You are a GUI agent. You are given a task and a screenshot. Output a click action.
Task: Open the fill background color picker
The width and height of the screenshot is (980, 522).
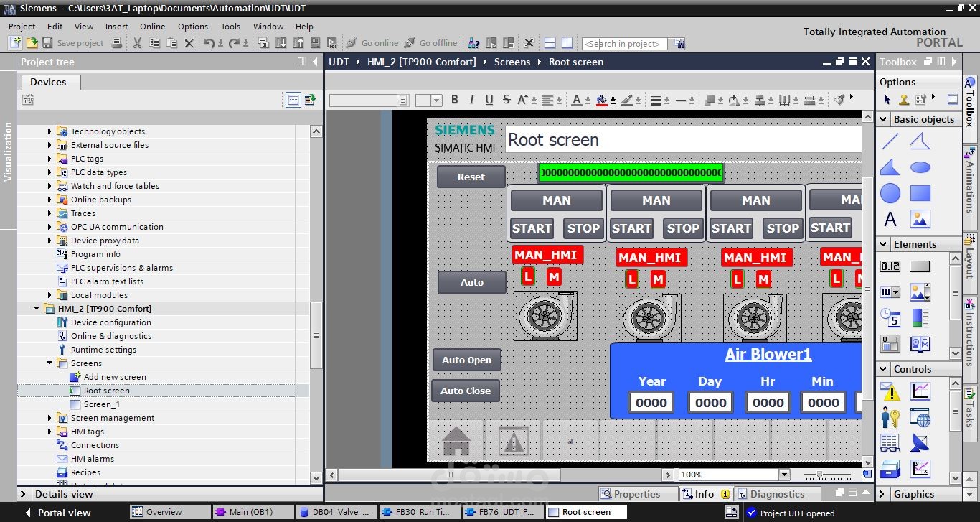click(606, 101)
